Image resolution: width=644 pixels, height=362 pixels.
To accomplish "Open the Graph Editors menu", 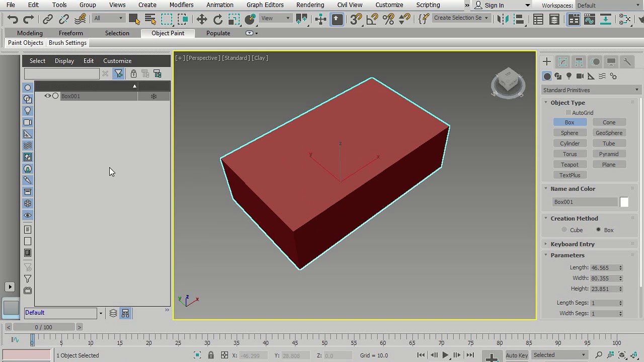I will pos(265,5).
